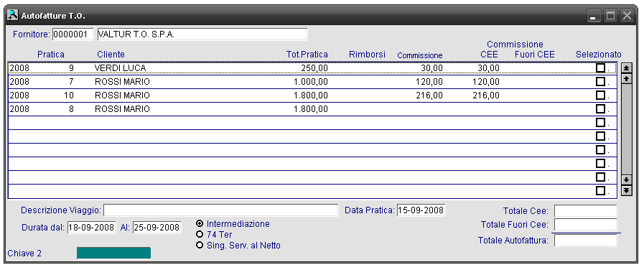Select ROSSI MARIO cell in pratica 7 row
The height and width of the screenshot is (270, 644).
pos(122,82)
